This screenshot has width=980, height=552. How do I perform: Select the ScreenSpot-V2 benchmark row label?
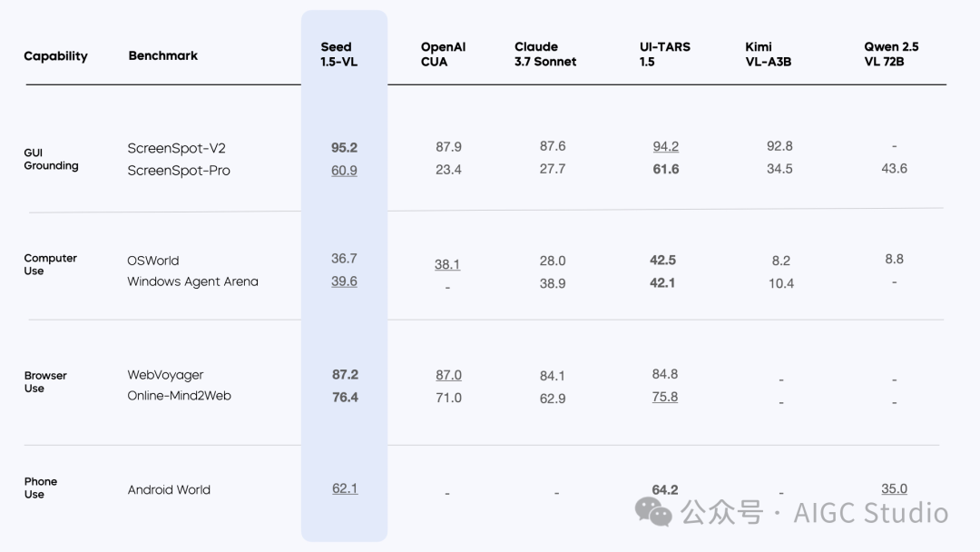click(176, 148)
